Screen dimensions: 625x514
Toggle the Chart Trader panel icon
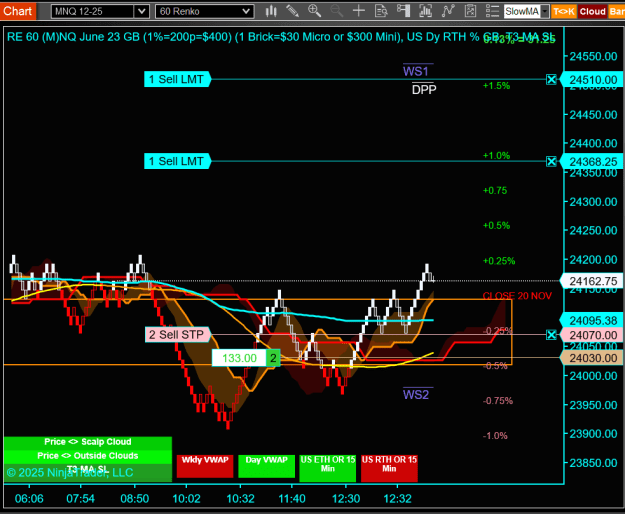403,11
